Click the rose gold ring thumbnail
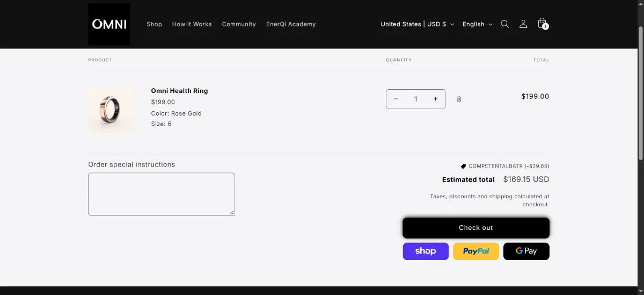 pos(112,110)
